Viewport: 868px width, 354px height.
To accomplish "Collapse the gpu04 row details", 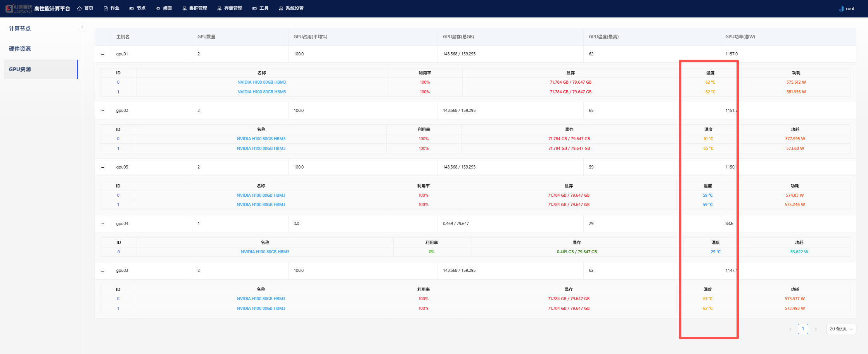I will click(x=103, y=224).
